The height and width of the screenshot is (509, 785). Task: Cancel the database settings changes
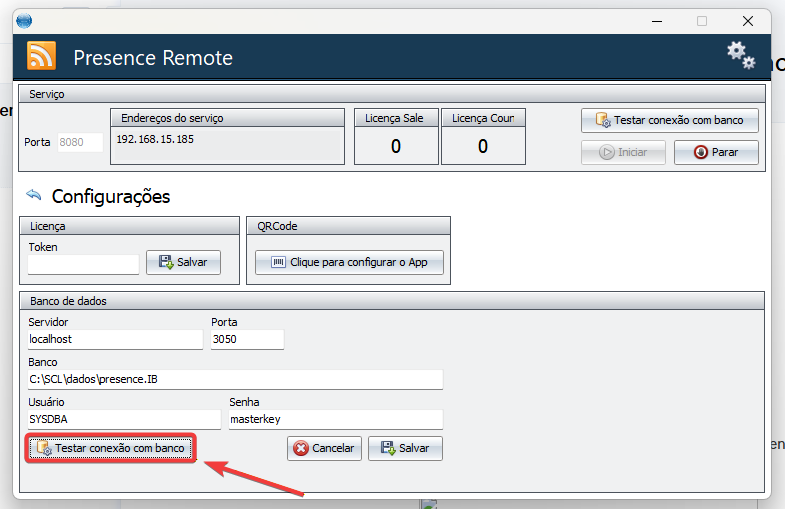pyautogui.click(x=324, y=448)
